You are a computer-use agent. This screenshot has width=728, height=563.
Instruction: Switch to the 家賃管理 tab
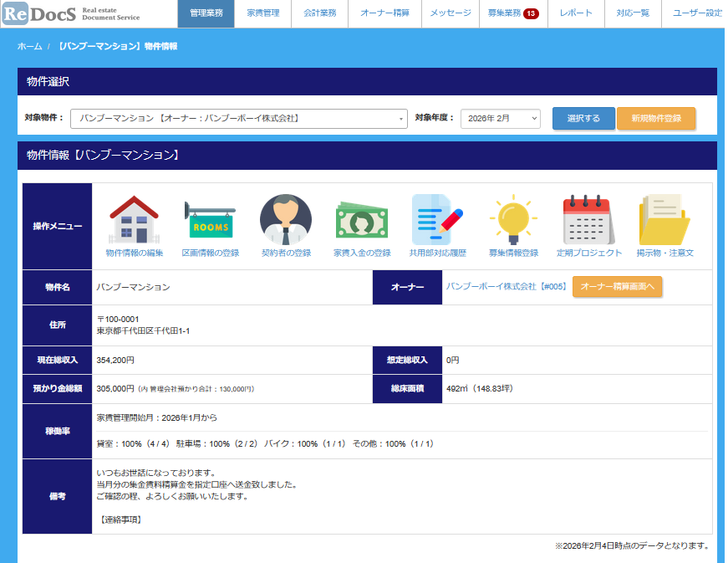[x=263, y=13]
